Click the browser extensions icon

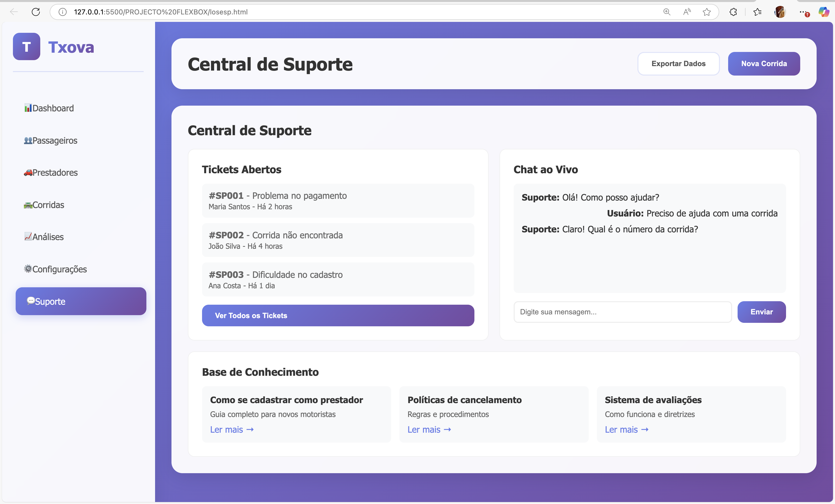point(733,12)
